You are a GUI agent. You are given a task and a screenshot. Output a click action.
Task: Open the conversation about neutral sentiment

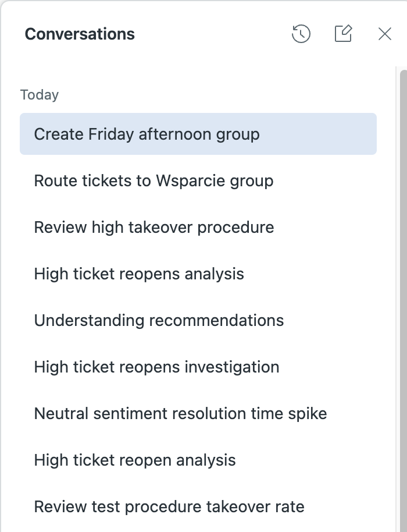point(180,414)
